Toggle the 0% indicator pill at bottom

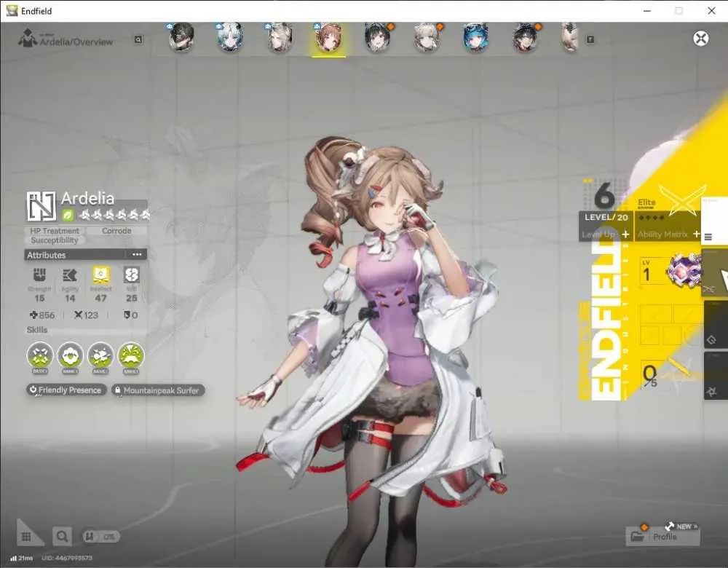click(100, 537)
